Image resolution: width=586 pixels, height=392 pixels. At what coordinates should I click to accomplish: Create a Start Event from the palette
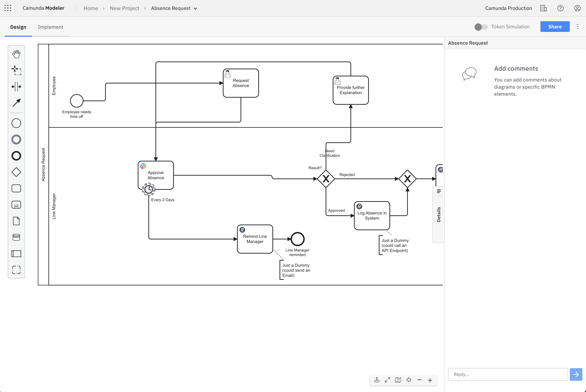click(16, 123)
